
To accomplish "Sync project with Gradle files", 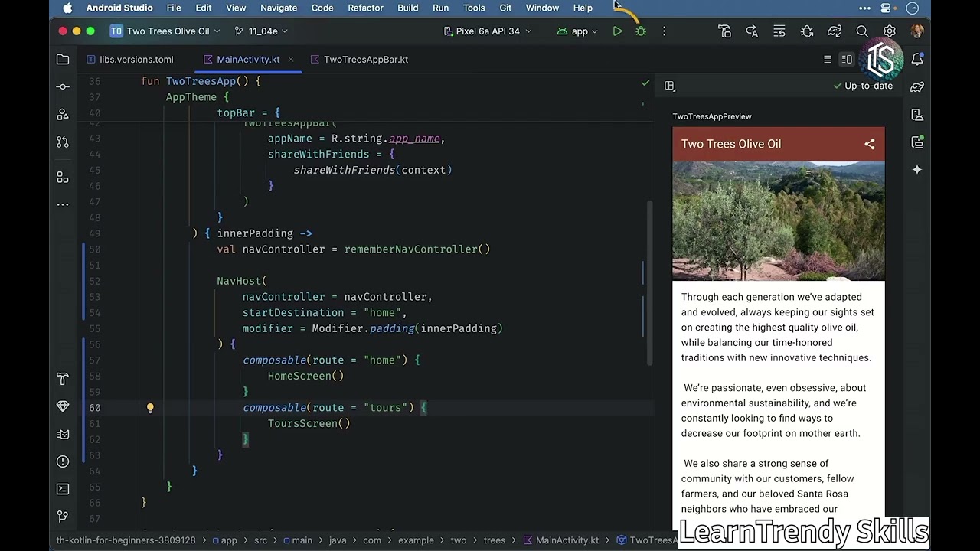I will [835, 31].
